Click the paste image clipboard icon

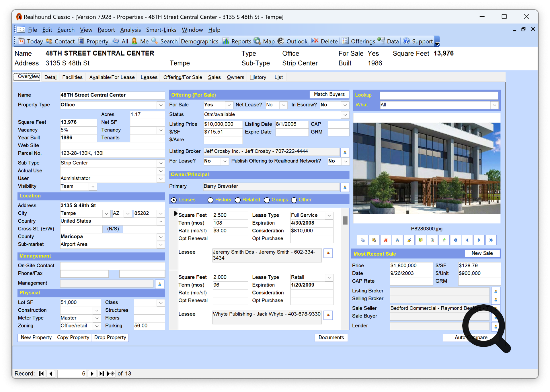point(374,240)
